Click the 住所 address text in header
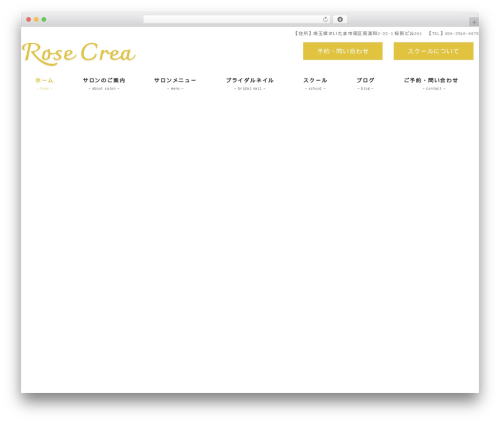Screen dimensions: 500x423 [358, 33]
